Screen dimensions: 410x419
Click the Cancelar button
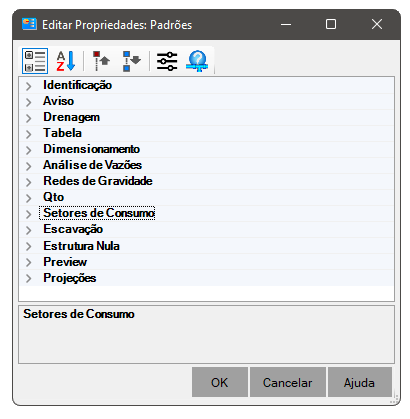point(288,382)
